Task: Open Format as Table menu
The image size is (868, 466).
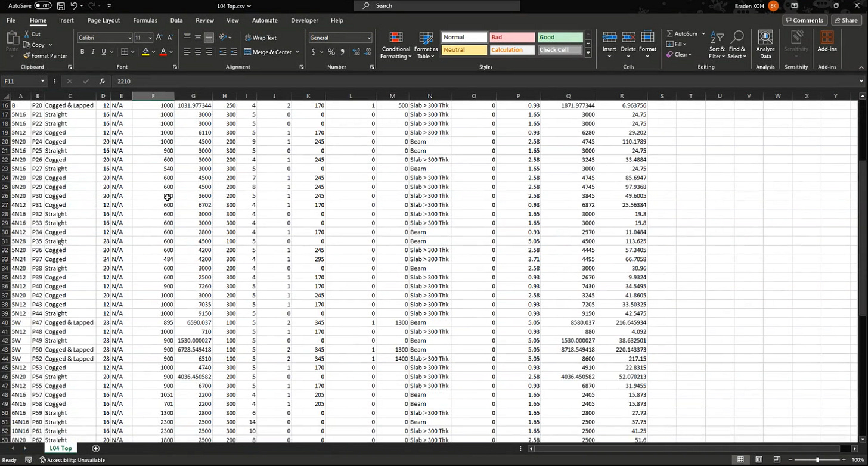Action: 426,45
